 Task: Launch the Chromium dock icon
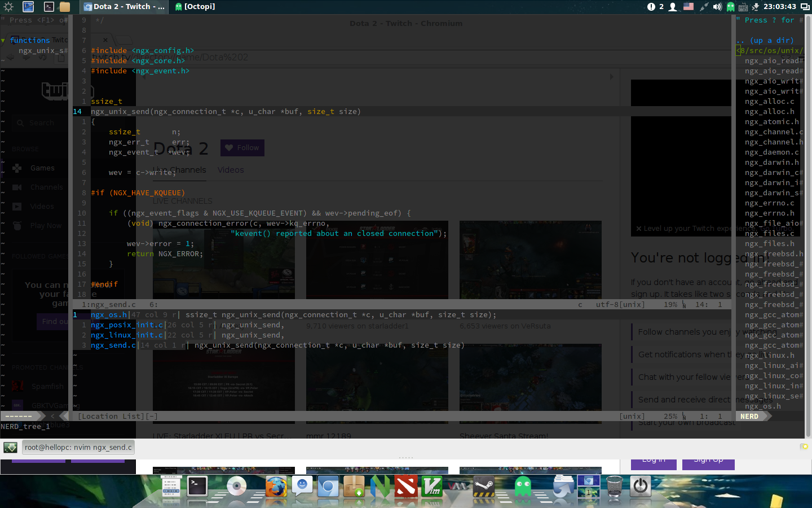pyautogui.click(x=328, y=487)
